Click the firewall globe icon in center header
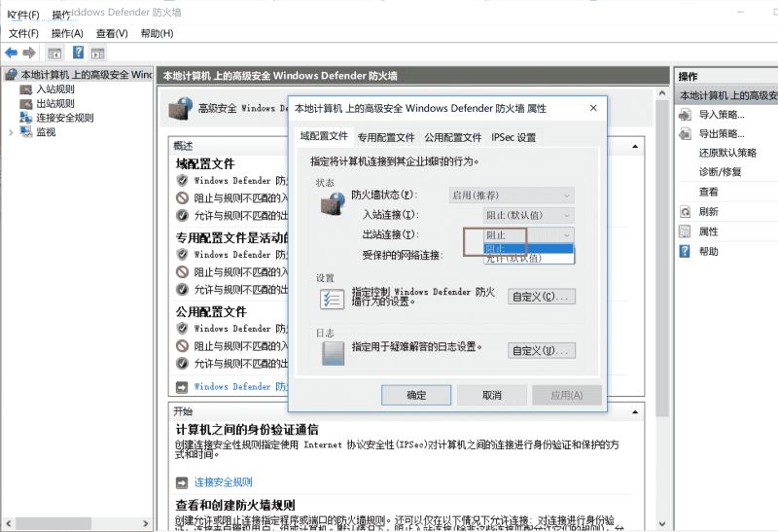 [x=180, y=108]
